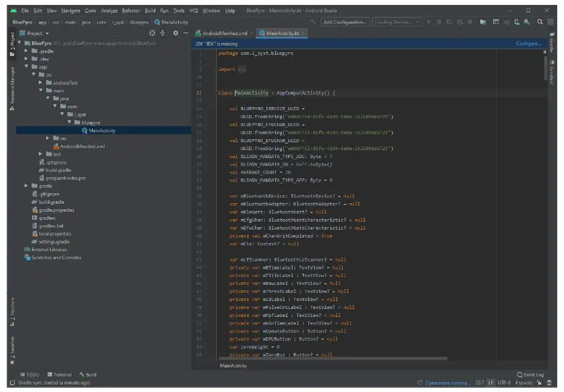Click the locate/select opened file target icon
The image size is (564, 392).
tap(152, 33)
